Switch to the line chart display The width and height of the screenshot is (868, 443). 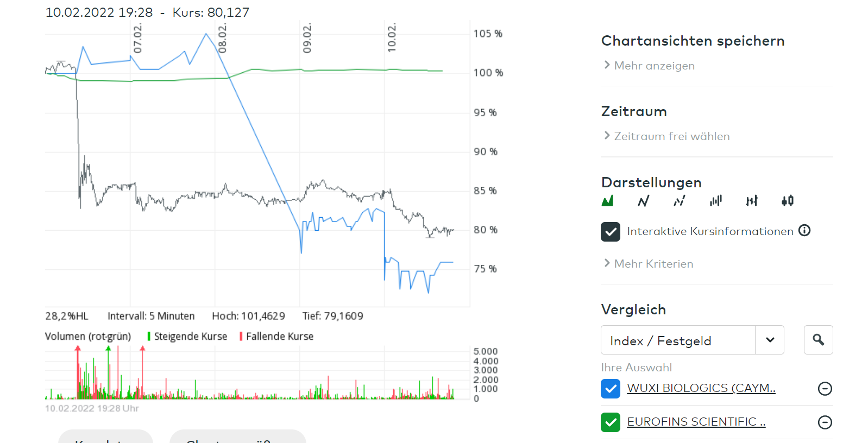pos(644,201)
